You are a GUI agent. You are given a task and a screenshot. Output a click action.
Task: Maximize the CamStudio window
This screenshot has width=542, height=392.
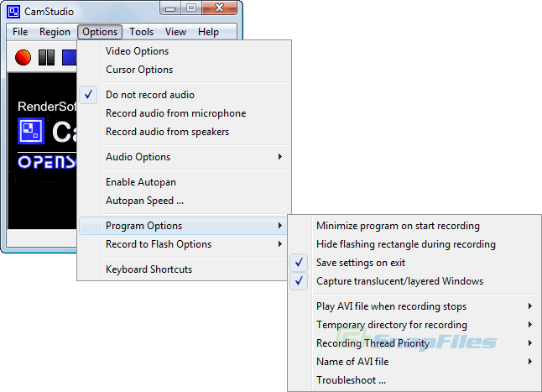coord(191,8)
